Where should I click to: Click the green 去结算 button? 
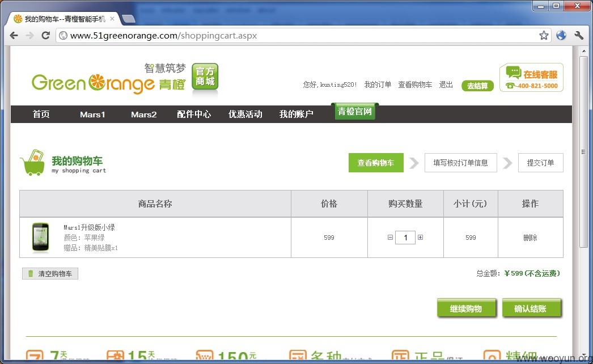478,86
